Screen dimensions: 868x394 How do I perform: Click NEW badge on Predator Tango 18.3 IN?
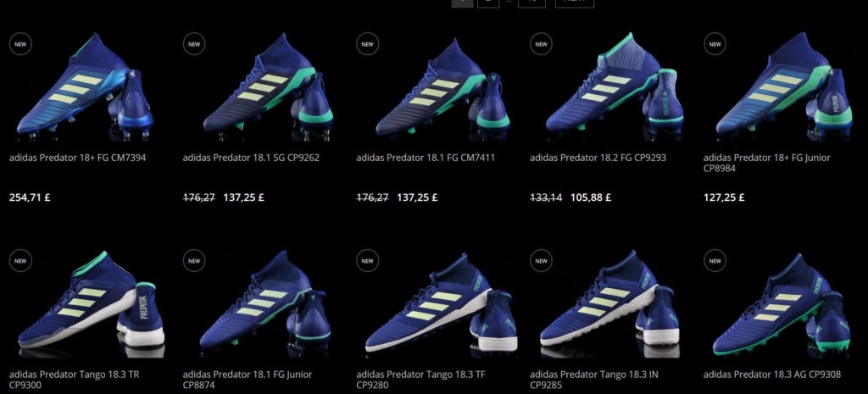[542, 261]
